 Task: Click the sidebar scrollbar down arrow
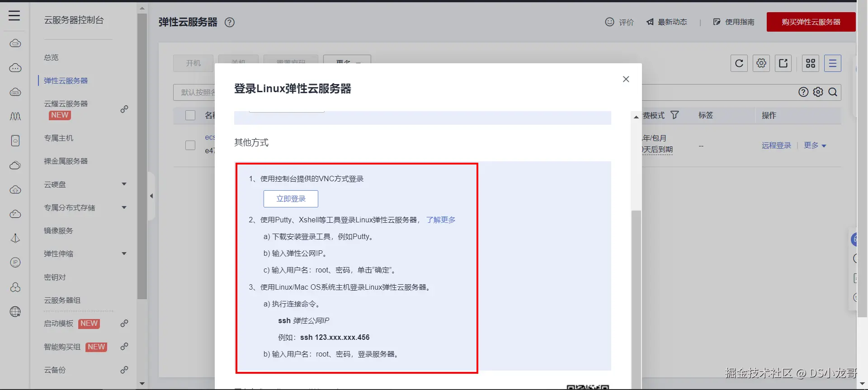pos(142,384)
